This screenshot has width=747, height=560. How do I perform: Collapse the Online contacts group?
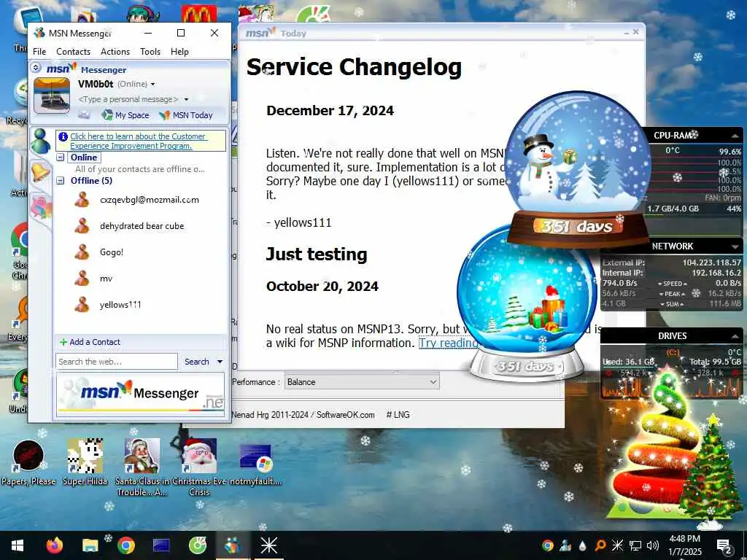coord(61,157)
